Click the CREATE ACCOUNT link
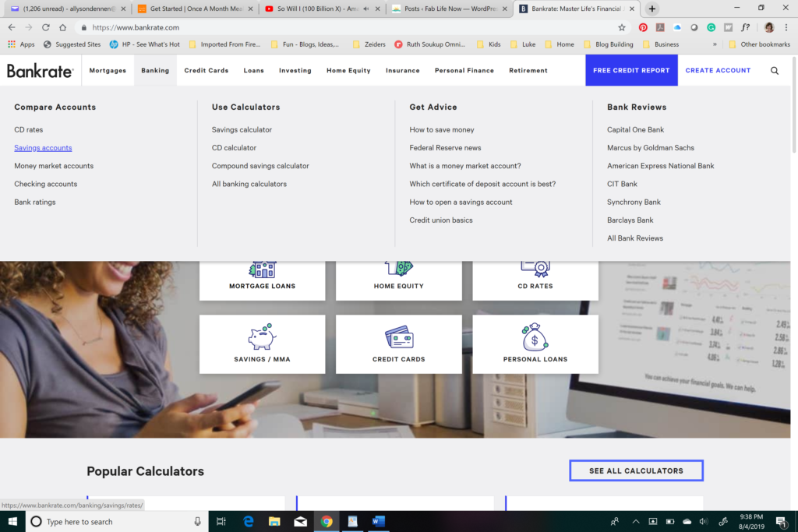The width and height of the screenshot is (798, 532). pos(718,70)
